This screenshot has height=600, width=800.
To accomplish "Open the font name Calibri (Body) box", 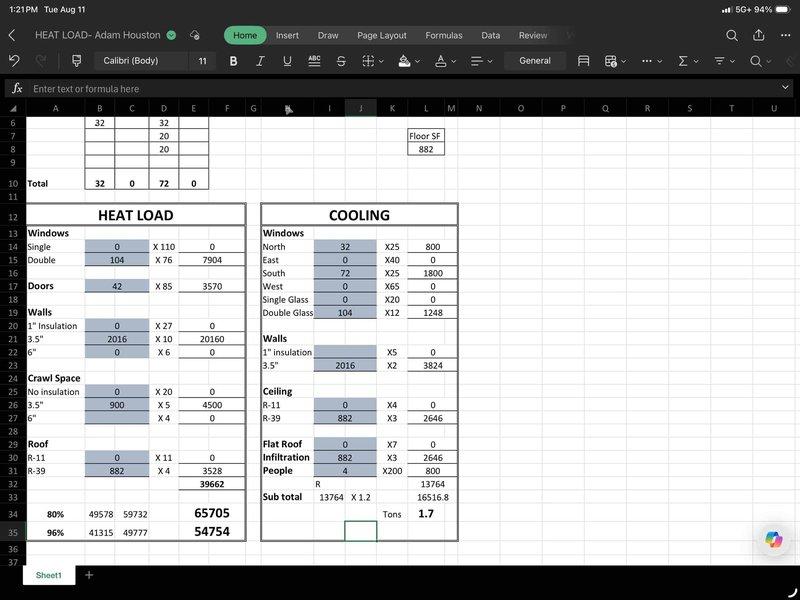I will pos(141,61).
